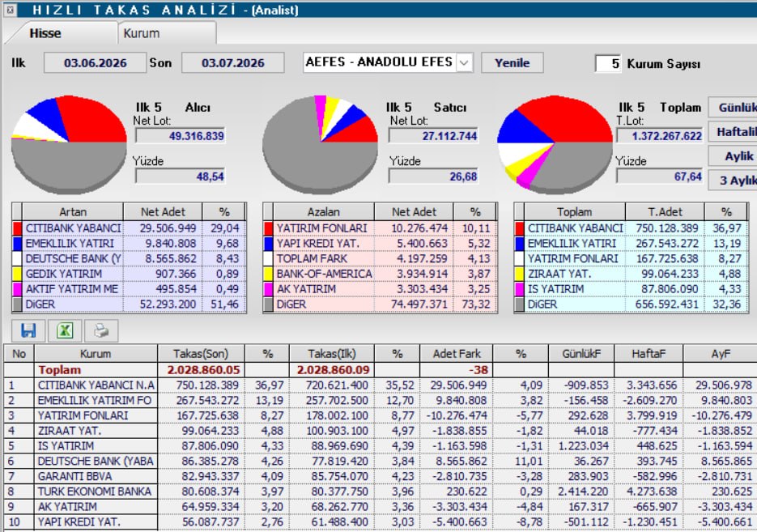757x532 pixels.
Task: Click the blue swatch beside YAPI KREDI YAT. in Azalan
Action: coord(269,243)
